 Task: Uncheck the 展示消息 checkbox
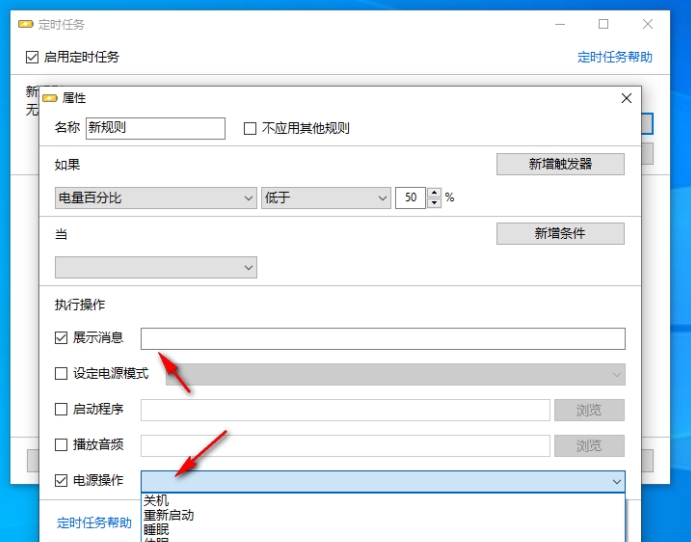point(61,338)
